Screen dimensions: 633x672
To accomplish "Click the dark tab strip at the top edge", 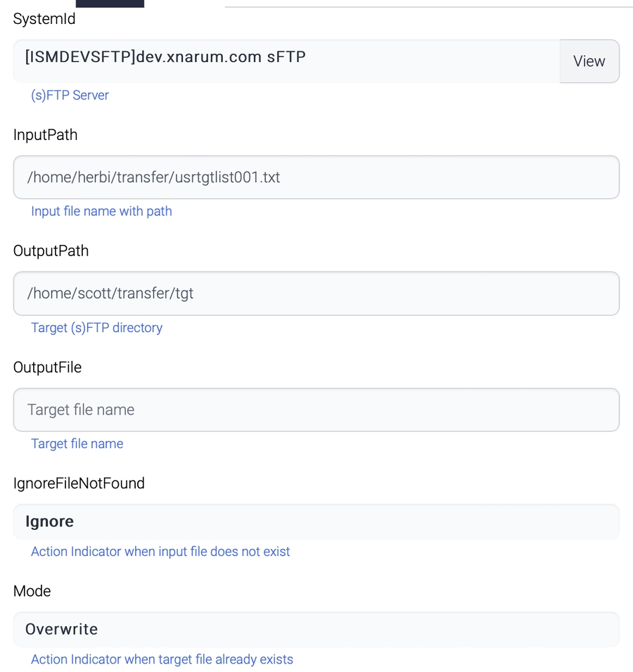I will pyautogui.click(x=110, y=4).
